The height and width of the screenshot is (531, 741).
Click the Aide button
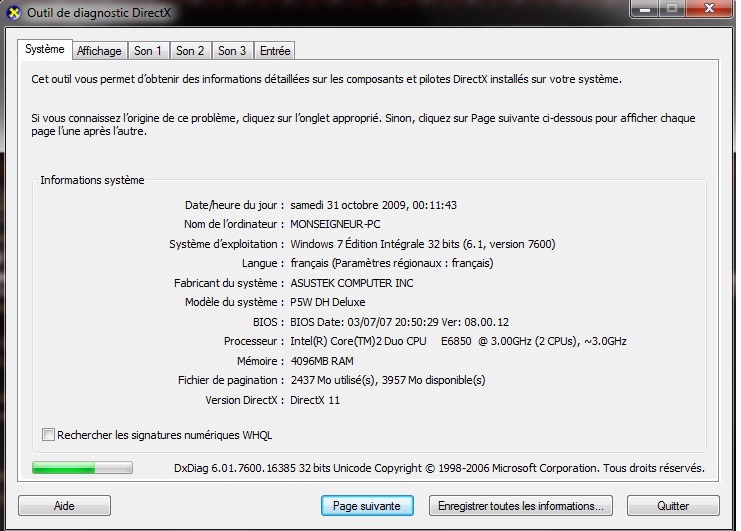point(64,505)
